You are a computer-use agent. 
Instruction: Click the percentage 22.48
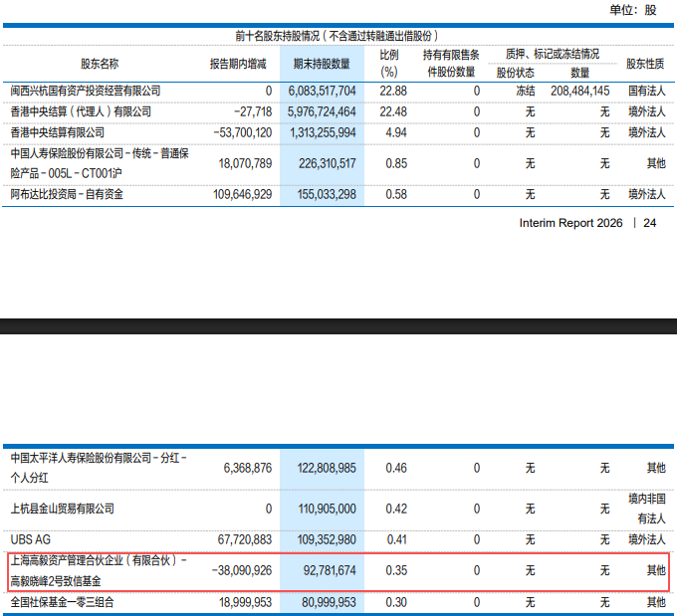coord(393,111)
